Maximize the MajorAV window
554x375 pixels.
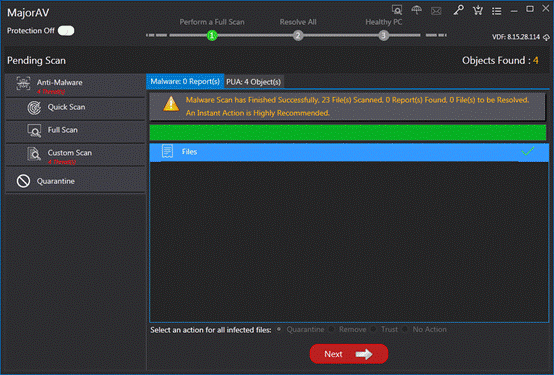[530, 9]
